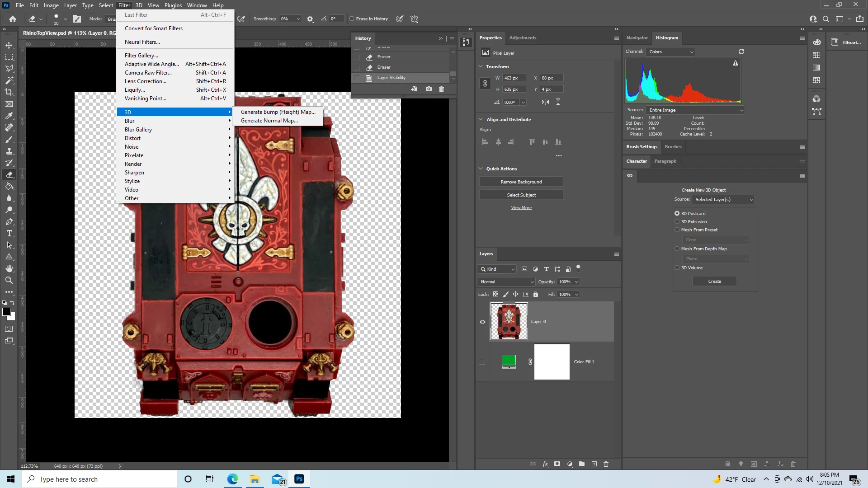The width and height of the screenshot is (868, 488).
Task: Click the Add layer style fx icon
Action: tap(545, 464)
